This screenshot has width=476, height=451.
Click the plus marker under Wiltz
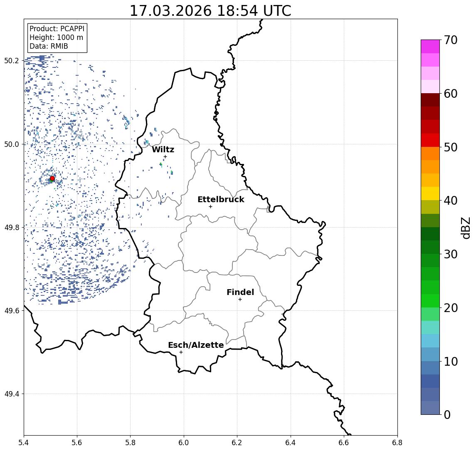(x=165, y=157)
